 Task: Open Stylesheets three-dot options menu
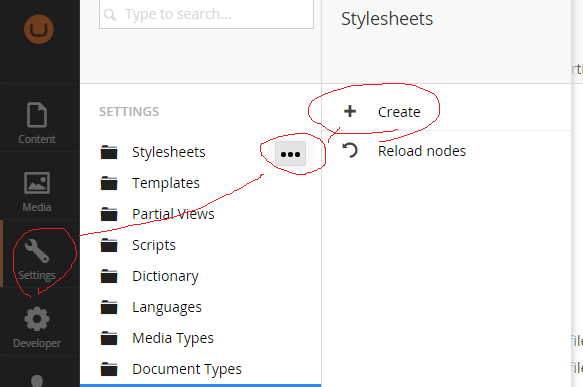click(x=290, y=154)
